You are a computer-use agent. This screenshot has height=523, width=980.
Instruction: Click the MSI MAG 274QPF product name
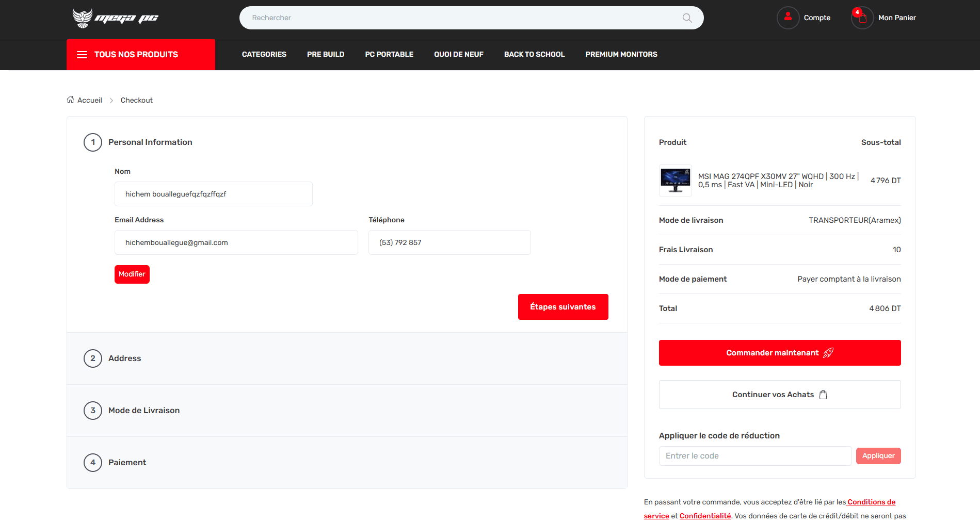(x=778, y=181)
